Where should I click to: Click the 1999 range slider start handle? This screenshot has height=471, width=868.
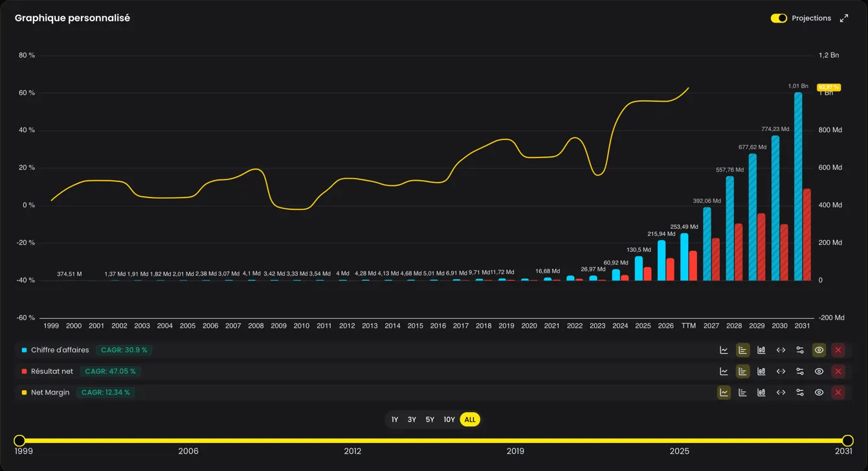[x=19, y=441]
